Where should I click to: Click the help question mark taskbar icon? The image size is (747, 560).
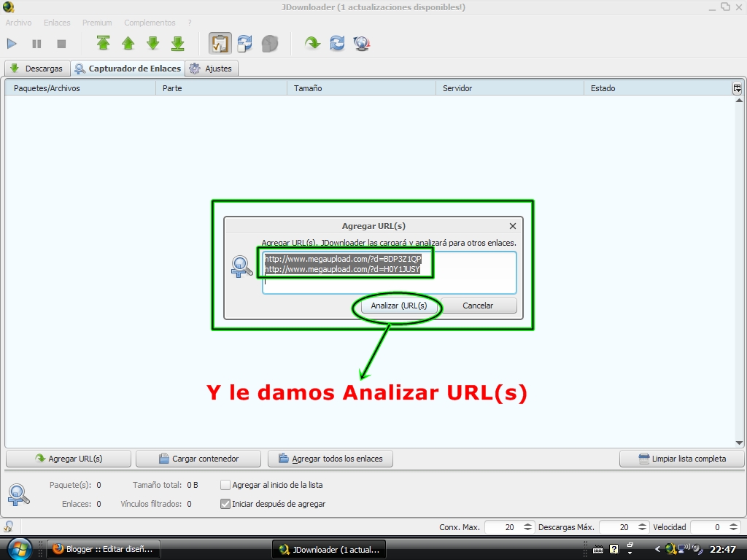point(614,549)
